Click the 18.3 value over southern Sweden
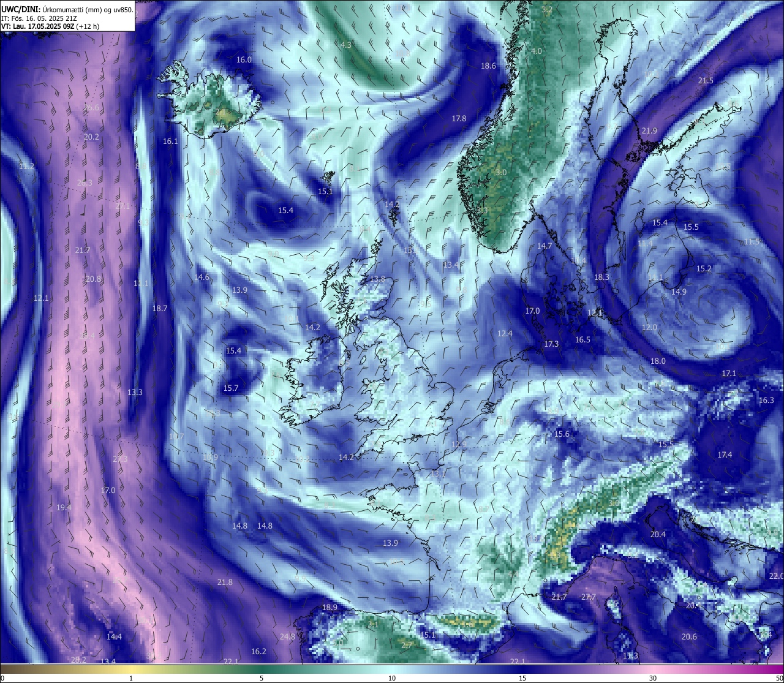The width and height of the screenshot is (784, 683). pyautogui.click(x=602, y=277)
